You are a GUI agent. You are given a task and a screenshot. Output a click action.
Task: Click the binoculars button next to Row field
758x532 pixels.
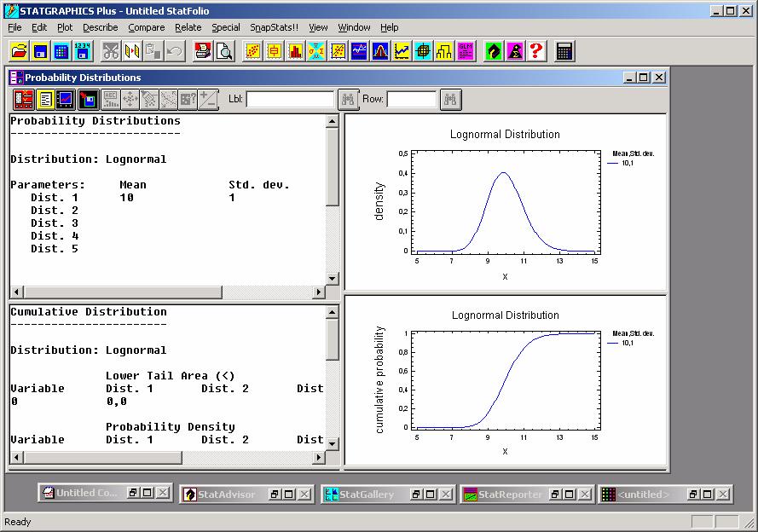click(x=450, y=100)
